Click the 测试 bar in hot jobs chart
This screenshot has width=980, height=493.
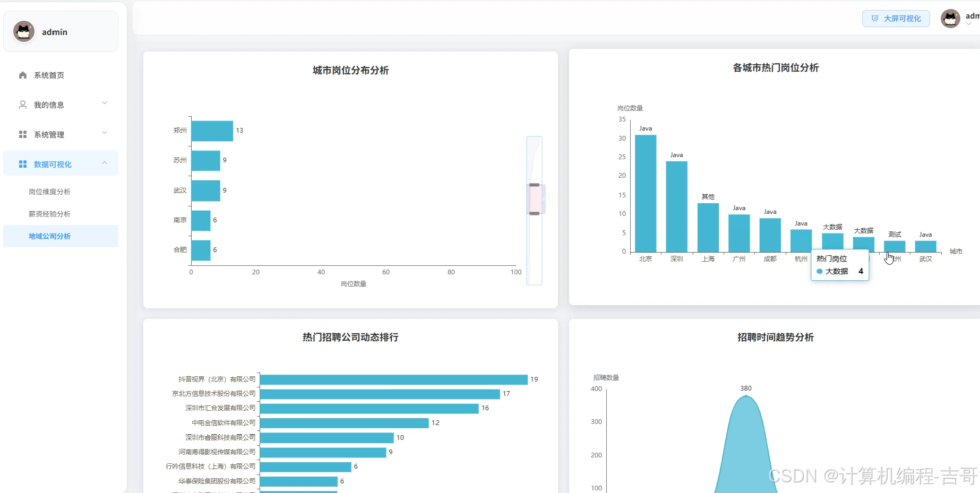895,246
